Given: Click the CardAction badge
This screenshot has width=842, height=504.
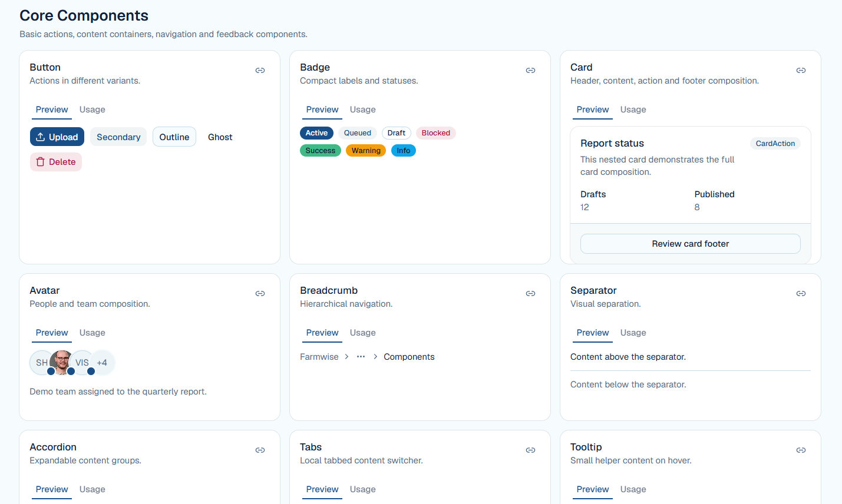Looking at the screenshot, I should tap(775, 144).
